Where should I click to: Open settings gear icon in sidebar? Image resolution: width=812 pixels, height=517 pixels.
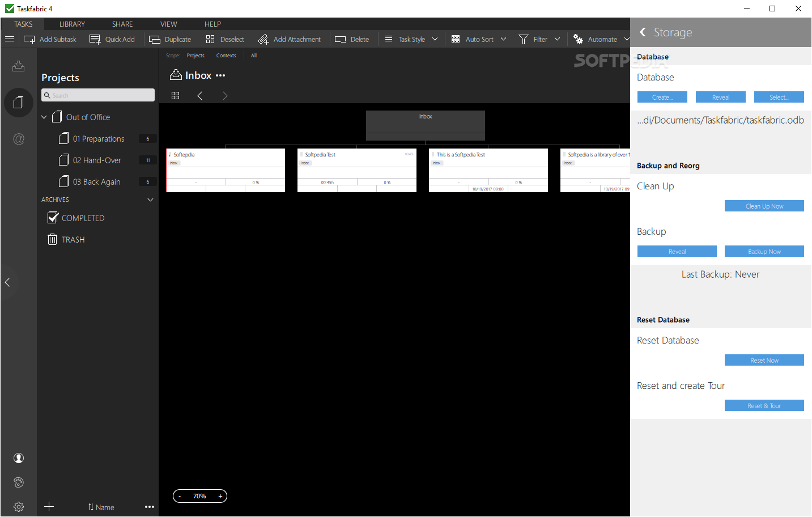(x=19, y=507)
